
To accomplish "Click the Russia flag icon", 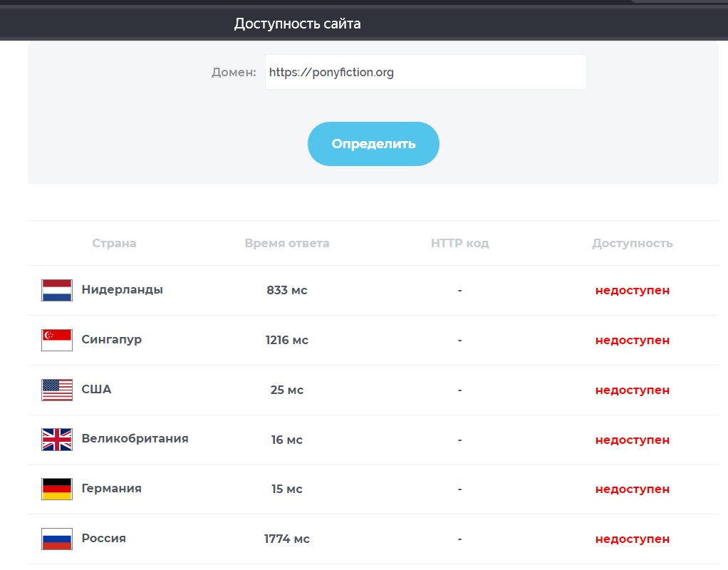I will 57,539.
